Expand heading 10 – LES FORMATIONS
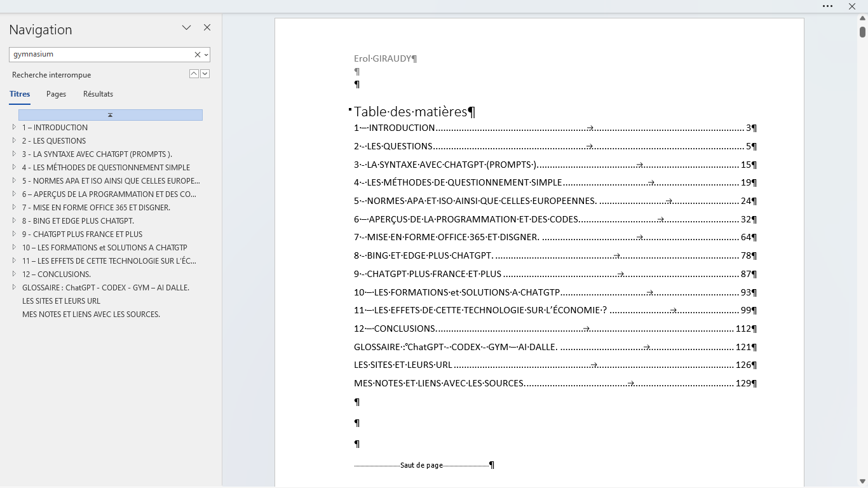This screenshot has height=488, width=868. [x=14, y=247]
